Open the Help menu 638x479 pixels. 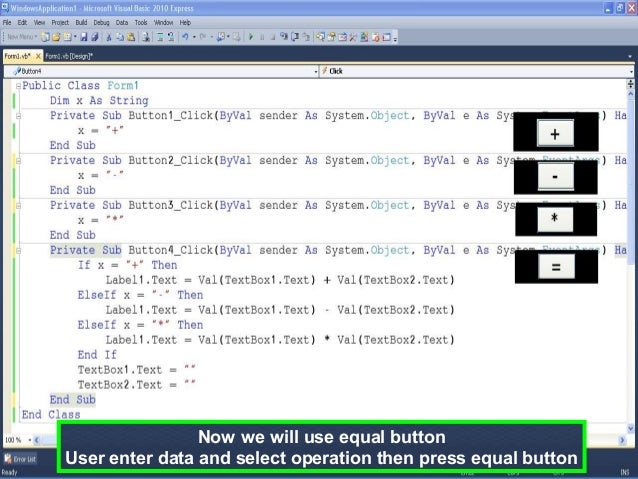pos(185,23)
